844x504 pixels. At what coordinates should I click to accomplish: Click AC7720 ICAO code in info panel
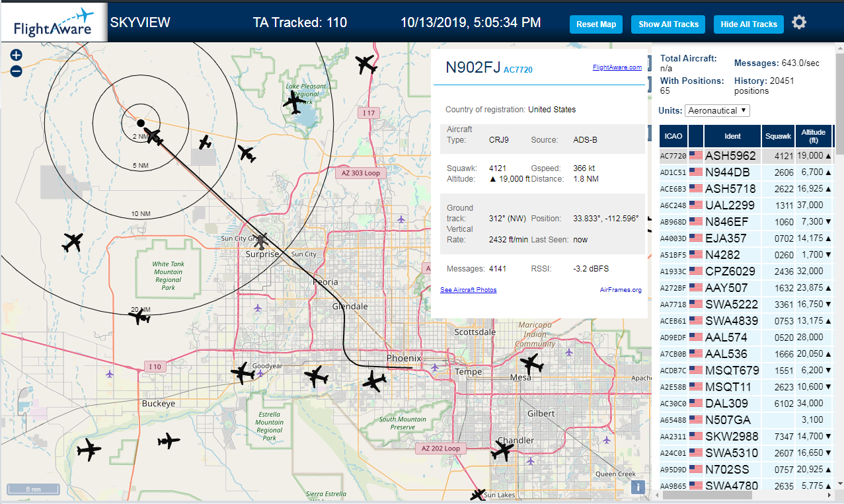(x=518, y=69)
